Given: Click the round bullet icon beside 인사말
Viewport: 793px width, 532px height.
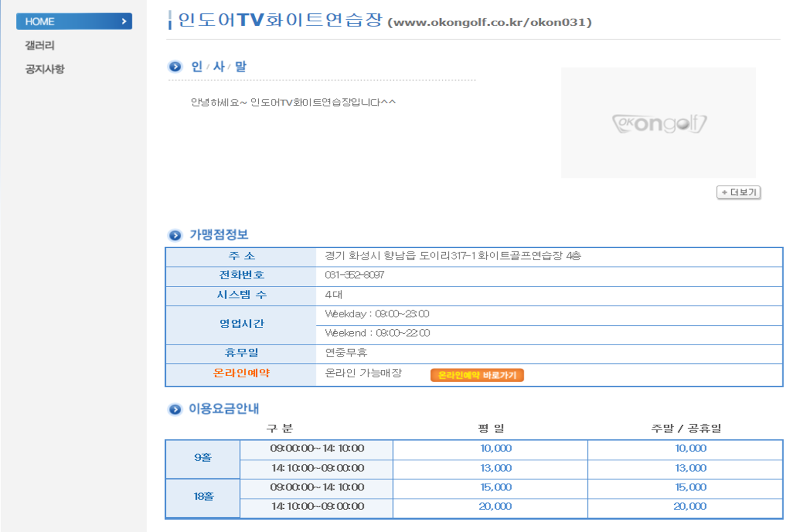Looking at the screenshot, I should coord(175,67).
